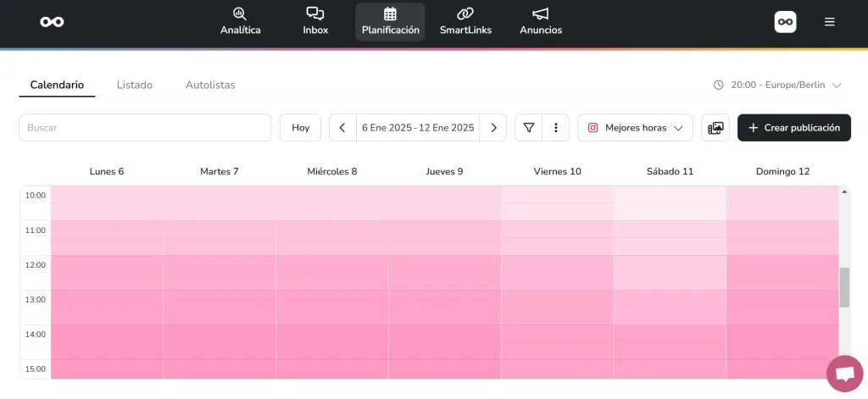Open the Europe/Berlin timezone dropdown
868x399 pixels.
[x=777, y=85]
